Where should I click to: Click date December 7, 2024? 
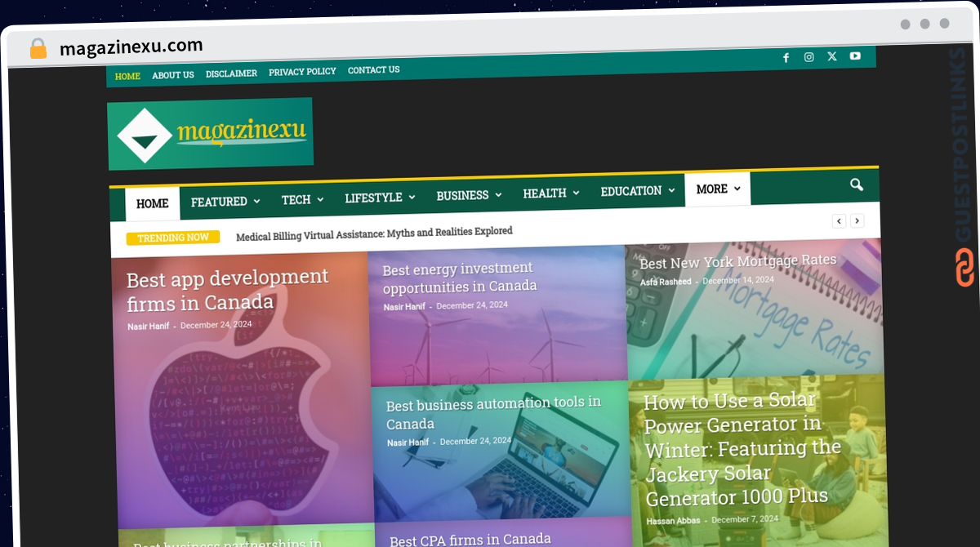745,519
